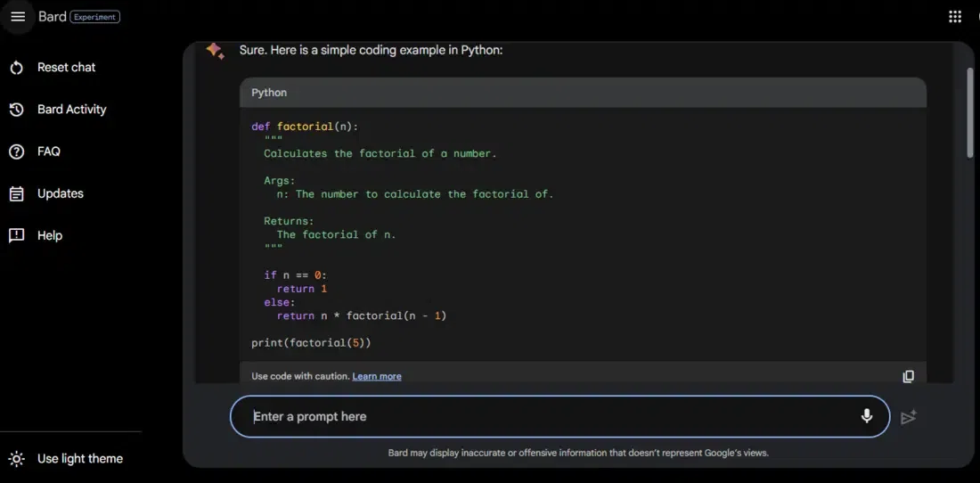Open the FAQ page
The width and height of the screenshot is (980, 483).
[x=48, y=151]
